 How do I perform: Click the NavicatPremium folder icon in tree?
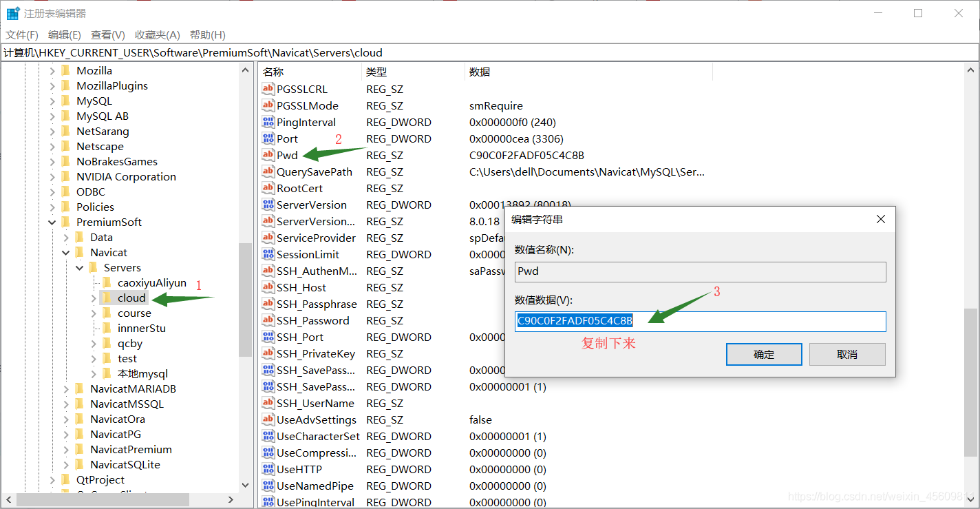80,449
